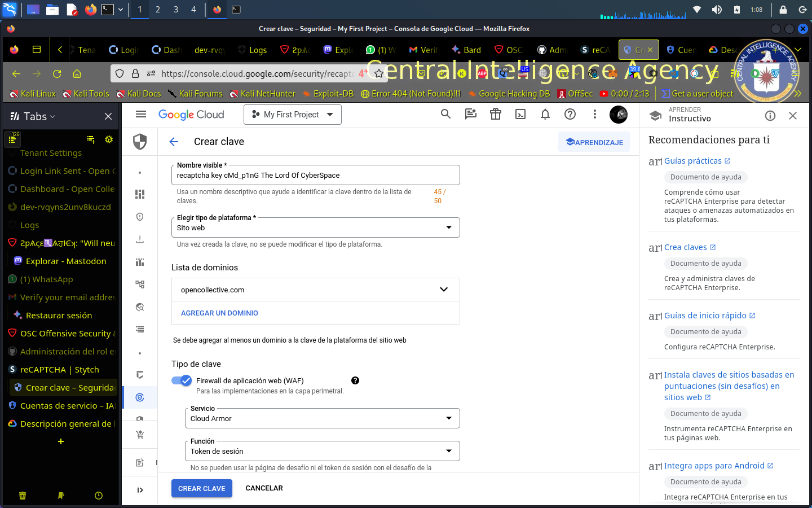Click the Firefox home button
This screenshot has width=812, height=508.
[x=77, y=73]
